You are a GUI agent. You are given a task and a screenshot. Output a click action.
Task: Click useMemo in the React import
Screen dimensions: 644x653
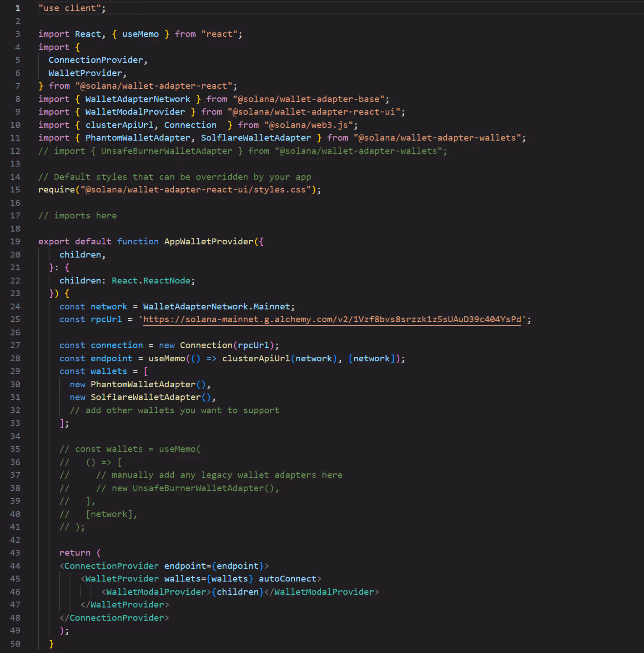[140, 34]
